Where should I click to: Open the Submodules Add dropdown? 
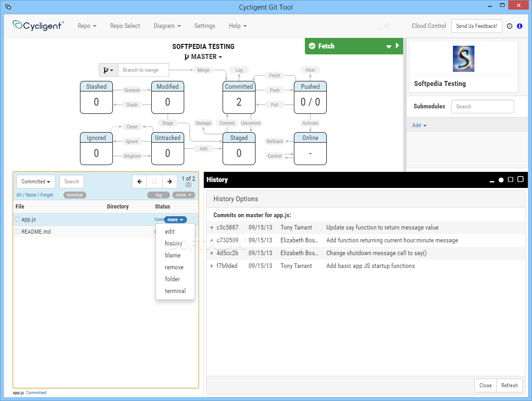(420, 125)
